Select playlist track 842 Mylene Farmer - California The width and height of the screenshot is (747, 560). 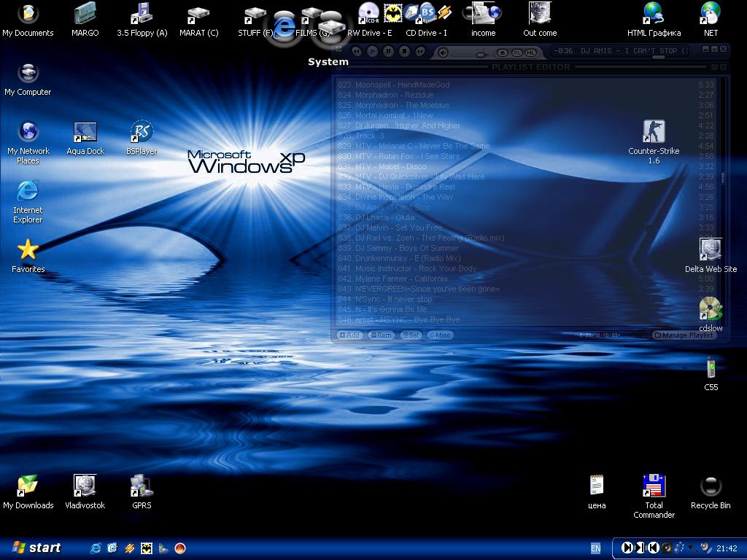coord(526,279)
